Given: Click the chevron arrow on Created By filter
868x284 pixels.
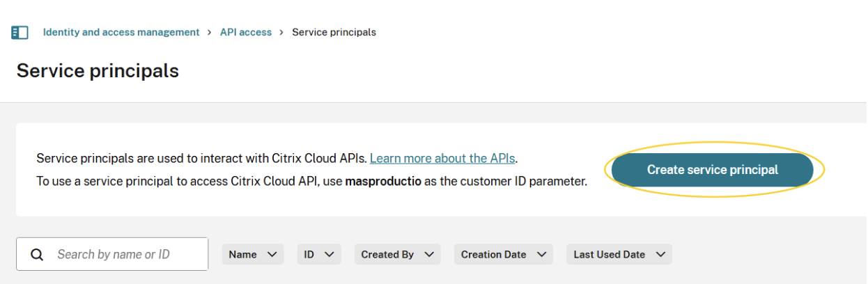Looking at the screenshot, I should (x=428, y=255).
